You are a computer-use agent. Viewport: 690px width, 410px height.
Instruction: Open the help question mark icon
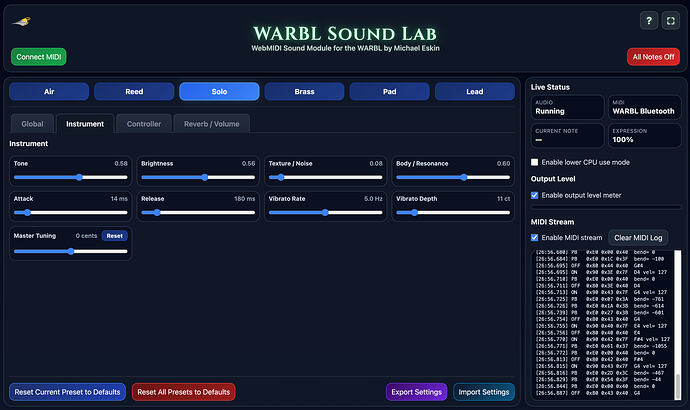(x=649, y=21)
